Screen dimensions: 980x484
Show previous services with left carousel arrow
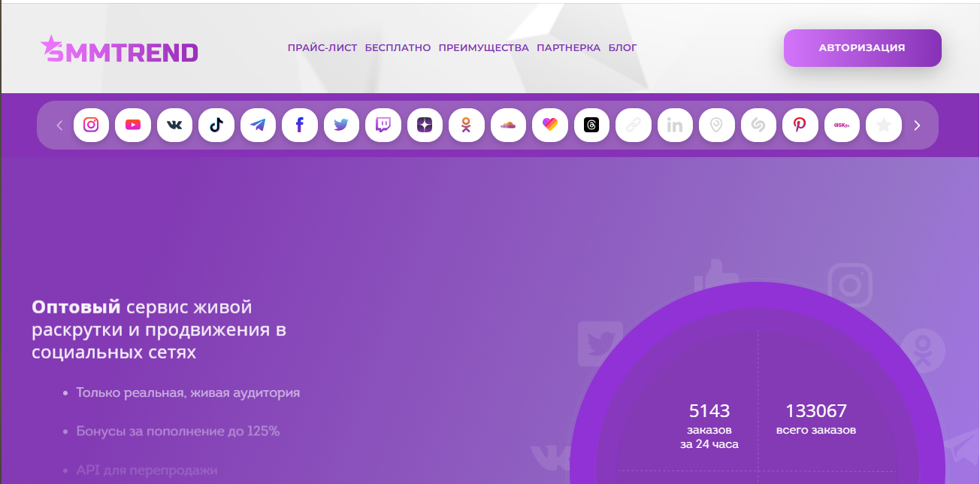(59, 126)
